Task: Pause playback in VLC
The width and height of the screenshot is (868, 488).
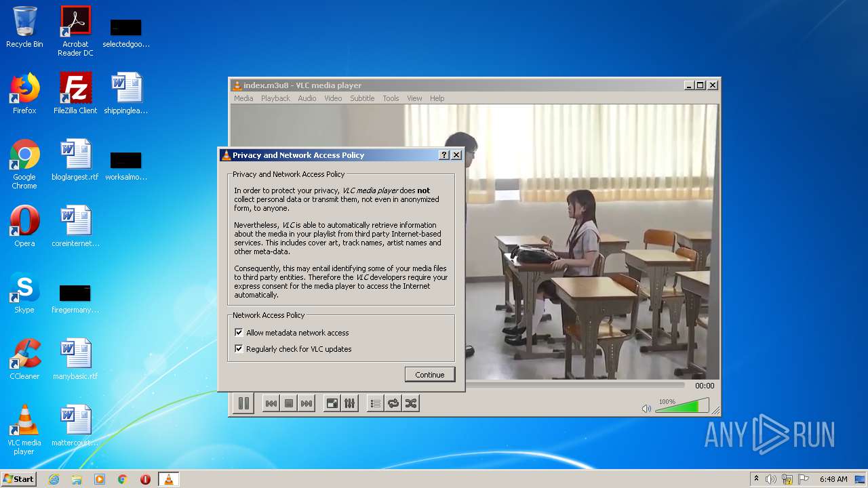Action: [x=243, y=403]
